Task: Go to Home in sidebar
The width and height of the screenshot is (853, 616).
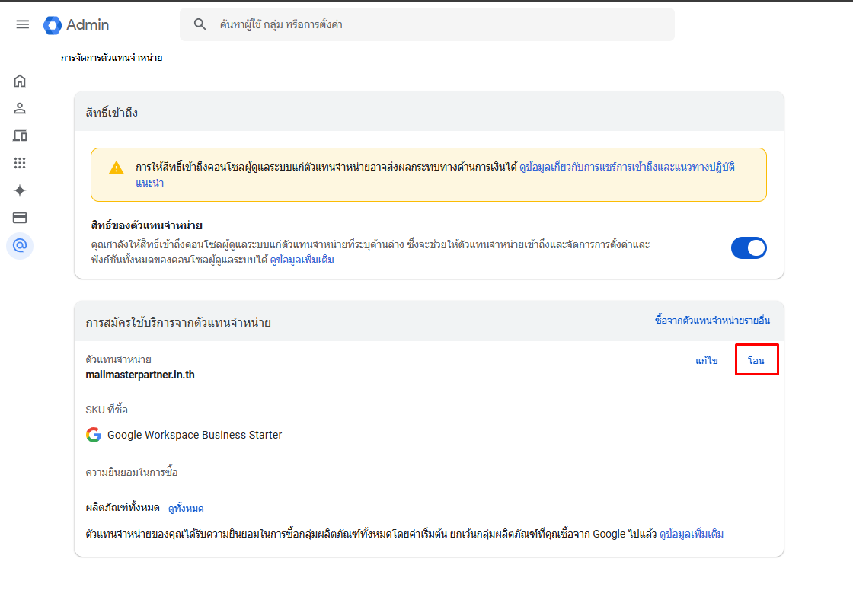Action: click(20, 81)
